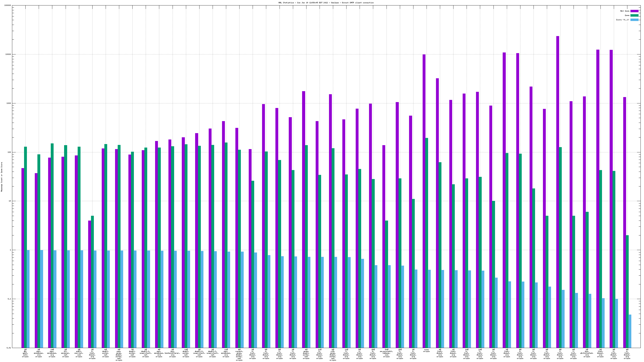Click the 100000 y-axis tick label

point(7,5)
